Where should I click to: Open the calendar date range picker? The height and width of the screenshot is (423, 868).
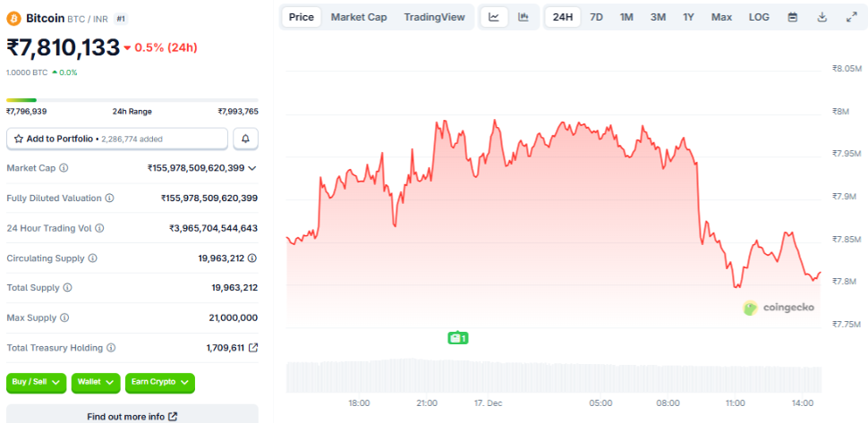(793, 17)
